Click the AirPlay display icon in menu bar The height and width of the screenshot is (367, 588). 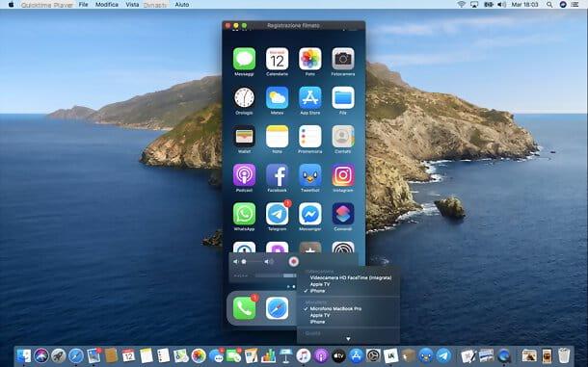point(474,5)
